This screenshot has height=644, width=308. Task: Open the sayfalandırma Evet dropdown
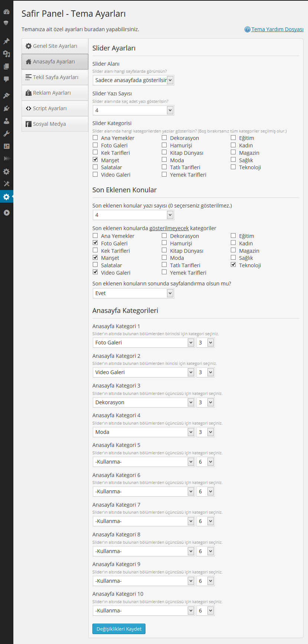[x=133, y=293]
